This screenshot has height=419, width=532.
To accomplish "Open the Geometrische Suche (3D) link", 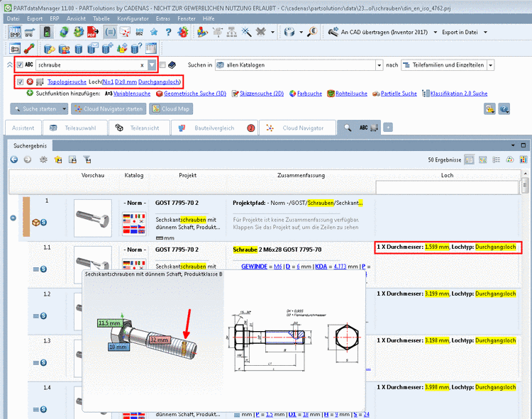I will tap(195, 94).
